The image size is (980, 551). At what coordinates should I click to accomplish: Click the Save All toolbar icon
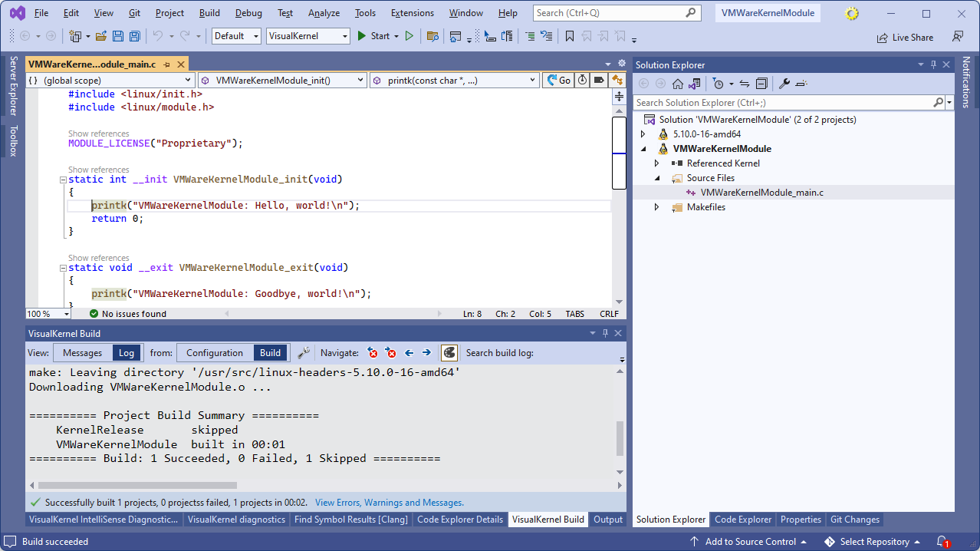pos(134,36)
